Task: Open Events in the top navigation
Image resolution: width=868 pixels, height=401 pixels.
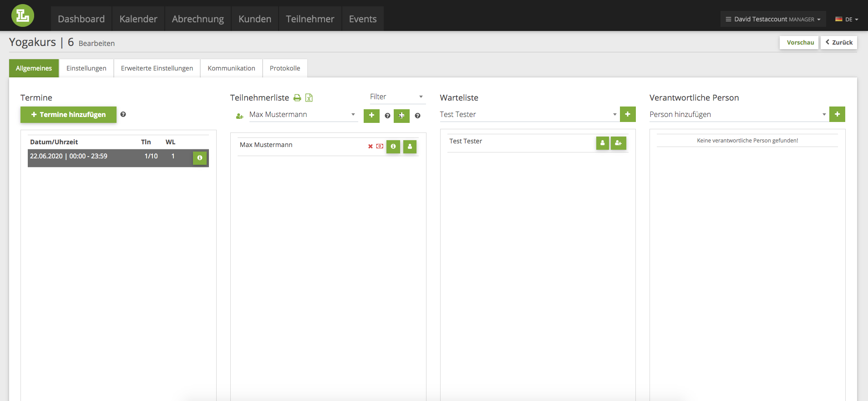Action: coord(363,19)
